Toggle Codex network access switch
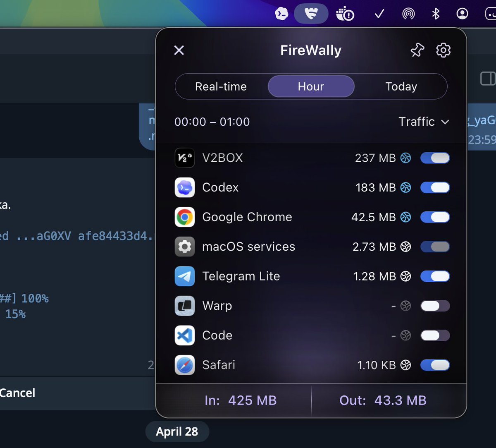 (435, 187)
